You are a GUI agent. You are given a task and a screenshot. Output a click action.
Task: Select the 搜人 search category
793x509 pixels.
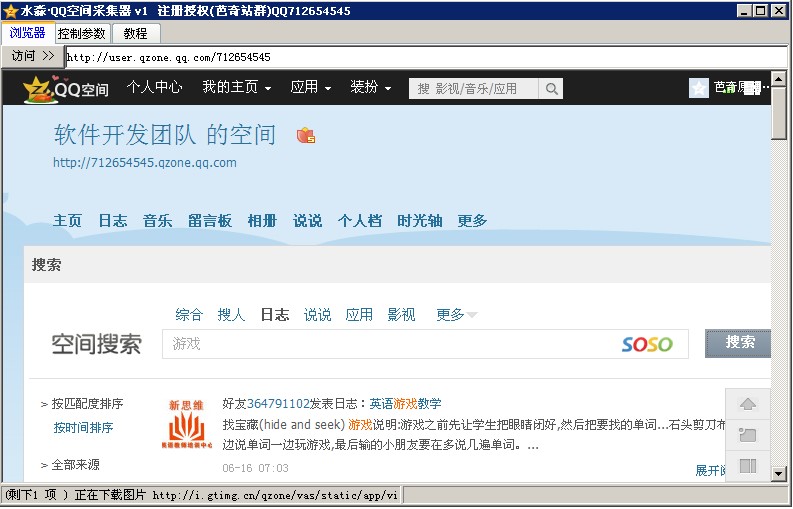click(x=231, y=315)
